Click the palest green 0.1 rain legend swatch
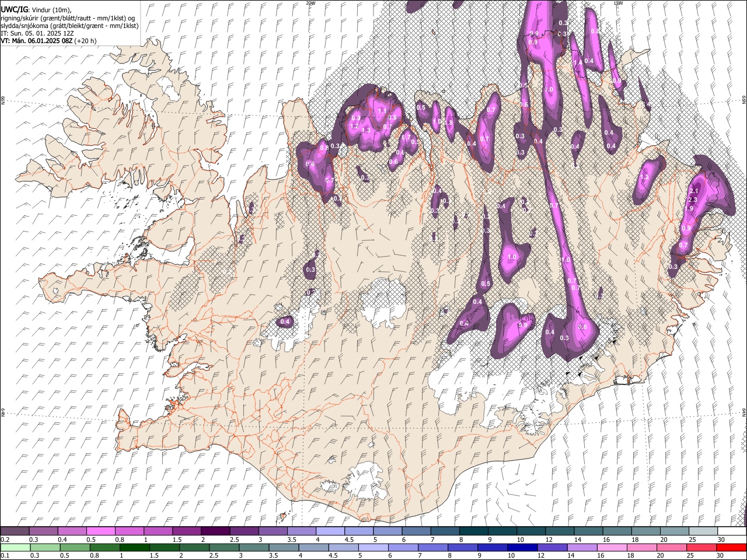The width and height of the screenshot is (747, 560). (x=15, y=547)
